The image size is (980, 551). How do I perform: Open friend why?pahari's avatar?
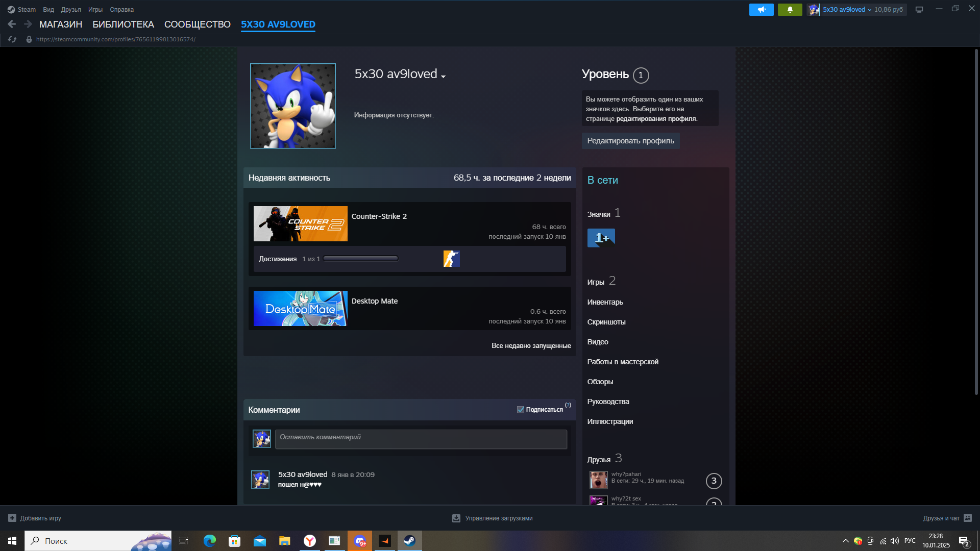(598, 480)
